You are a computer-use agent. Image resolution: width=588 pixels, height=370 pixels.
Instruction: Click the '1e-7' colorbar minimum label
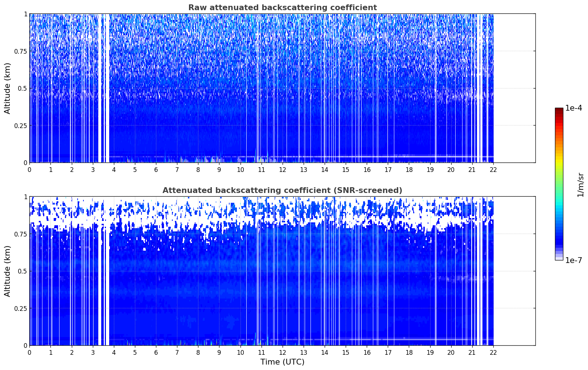(x=573, y=260)
